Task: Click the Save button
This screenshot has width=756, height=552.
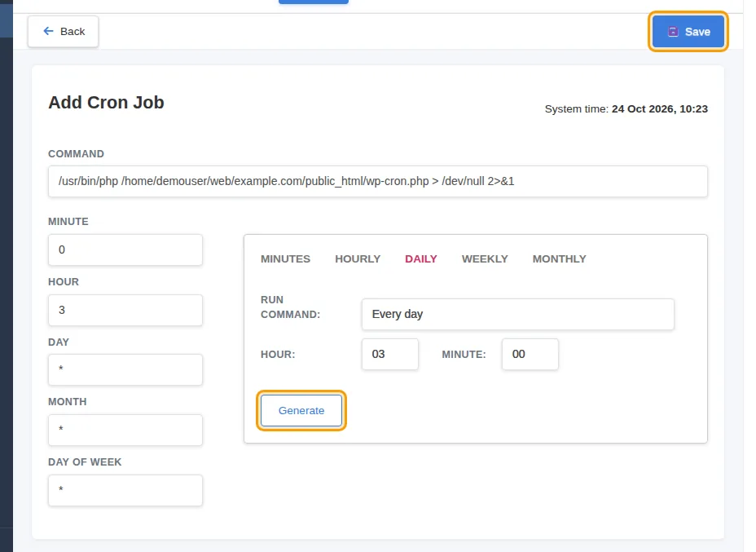Action: pos(688,32)
